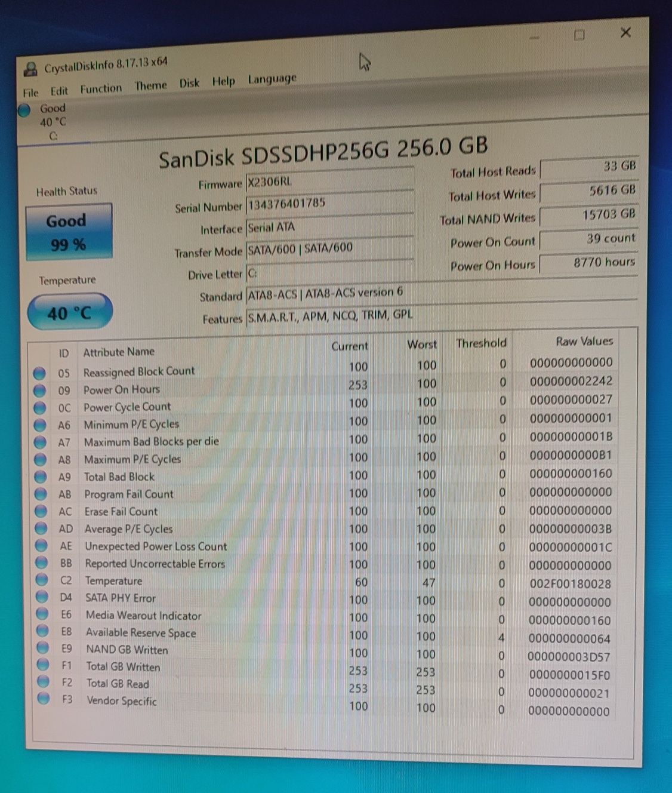672x793 pixels.
Task: Close the CrystalDiskInfo window
Action: (x=625, y=32)
